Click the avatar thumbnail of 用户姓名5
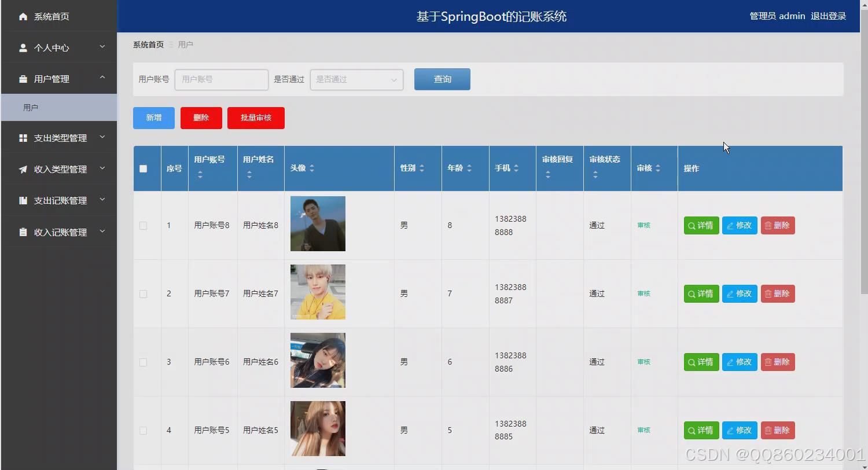 coord(318,429)
